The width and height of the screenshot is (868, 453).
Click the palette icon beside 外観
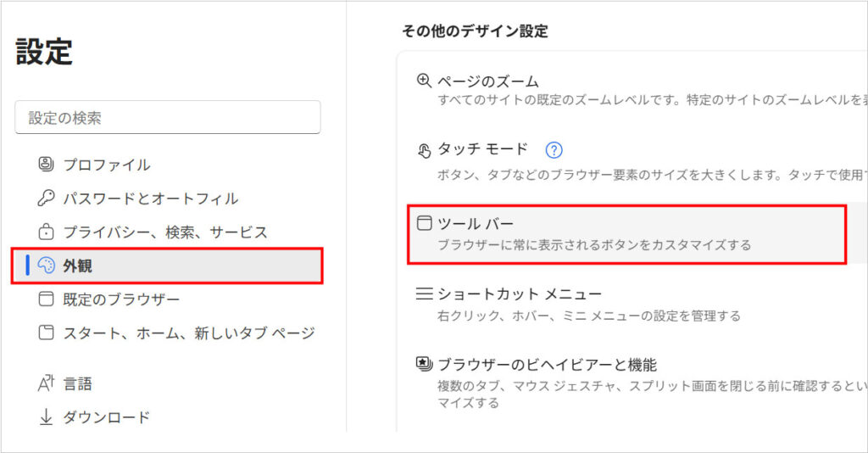47,266
